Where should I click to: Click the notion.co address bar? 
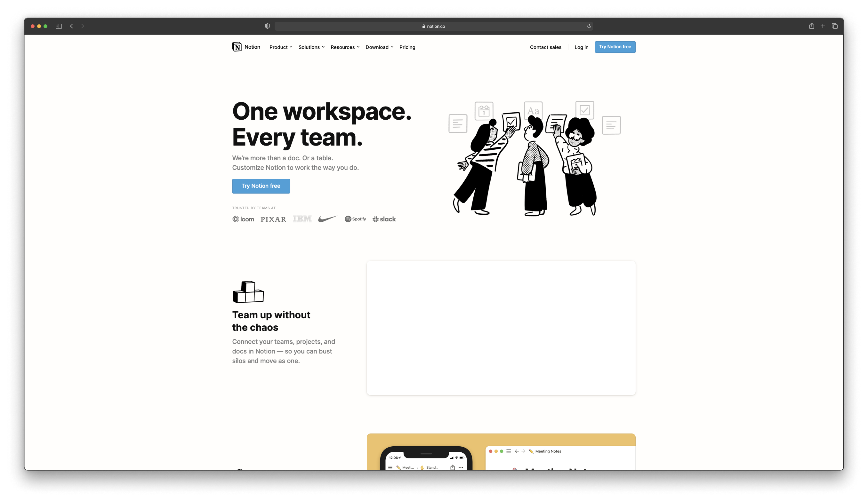pyautogui.click(x=433, y=26)
